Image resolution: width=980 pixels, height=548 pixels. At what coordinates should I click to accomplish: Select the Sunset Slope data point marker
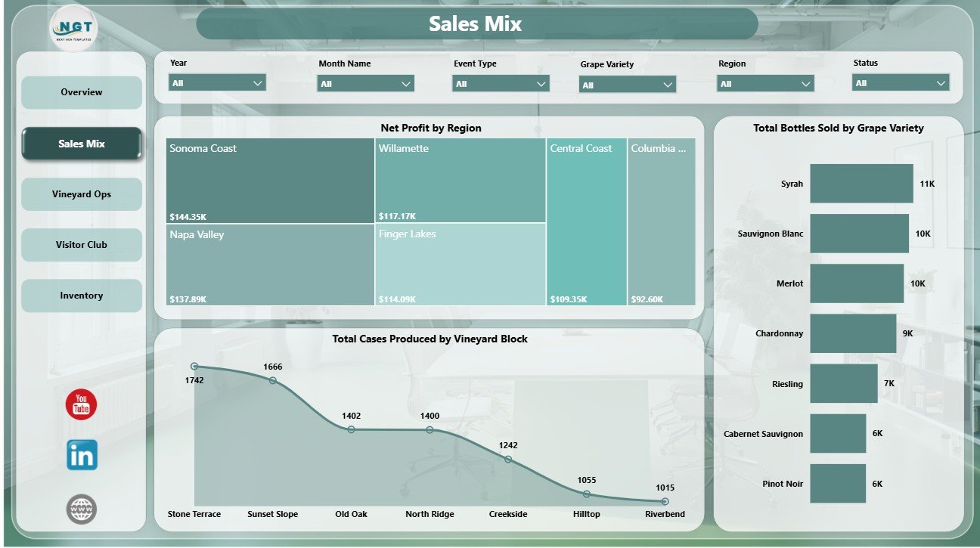273,380
